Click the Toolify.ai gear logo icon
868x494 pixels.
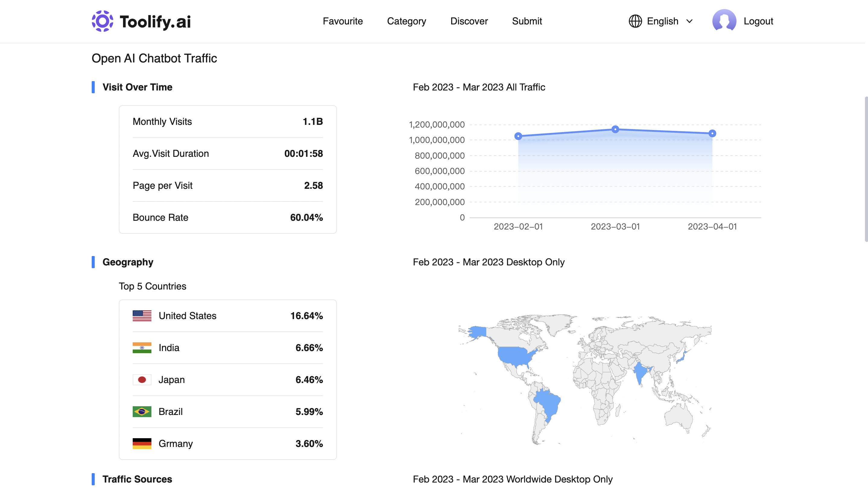coord(102,21)
